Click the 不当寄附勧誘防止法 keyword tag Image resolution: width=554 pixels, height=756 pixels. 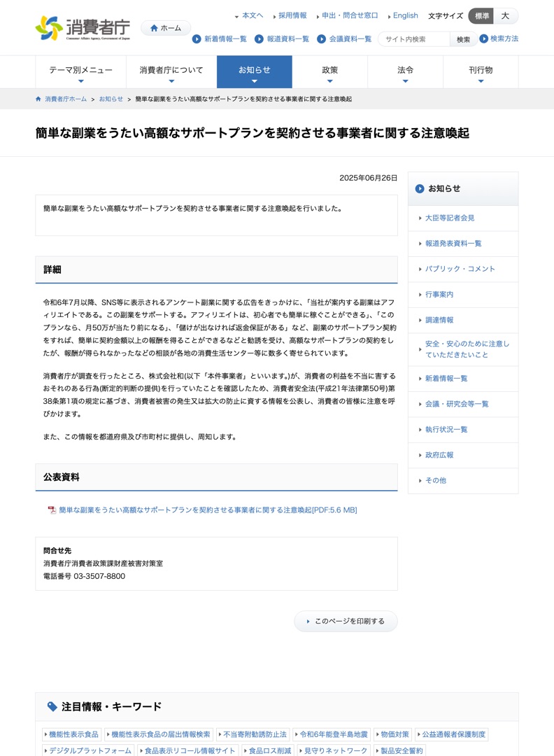253,734
